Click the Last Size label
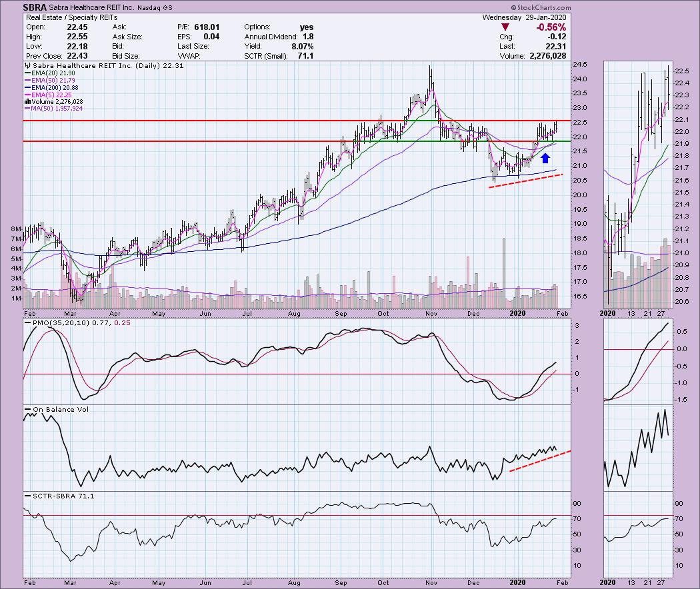700x589 pixels. point(193,47)
